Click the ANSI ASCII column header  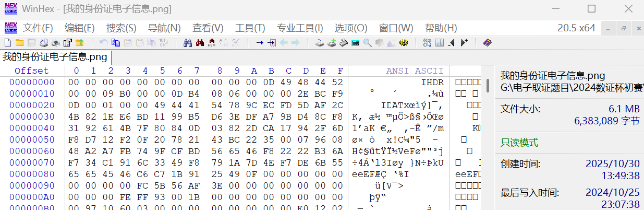click(415, 71)
